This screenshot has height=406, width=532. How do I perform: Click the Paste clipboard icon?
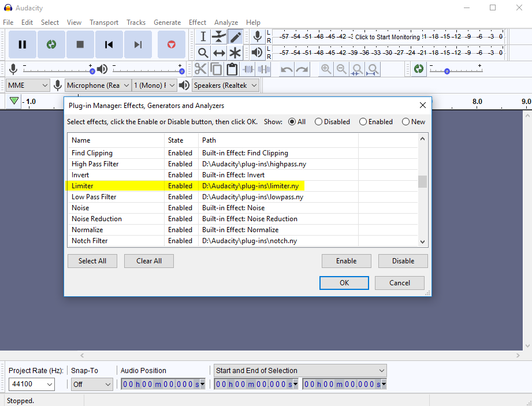[232, 69]
